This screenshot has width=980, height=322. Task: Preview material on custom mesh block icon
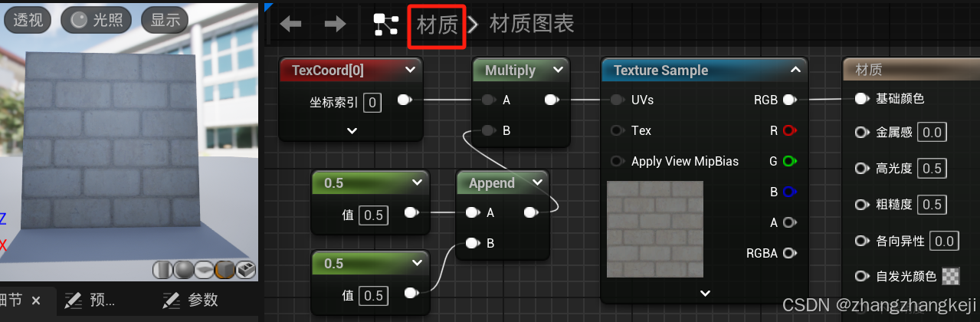(245, 270)
